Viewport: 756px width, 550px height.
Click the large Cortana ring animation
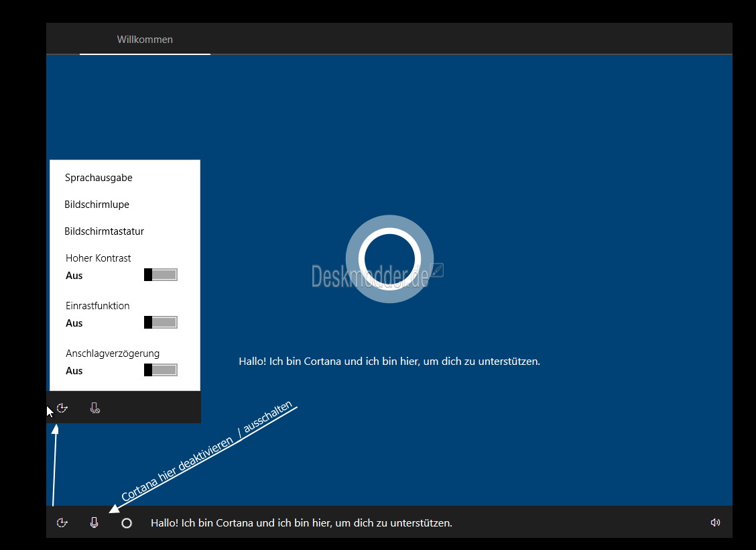pyautogui.click(x=389, y=259)
